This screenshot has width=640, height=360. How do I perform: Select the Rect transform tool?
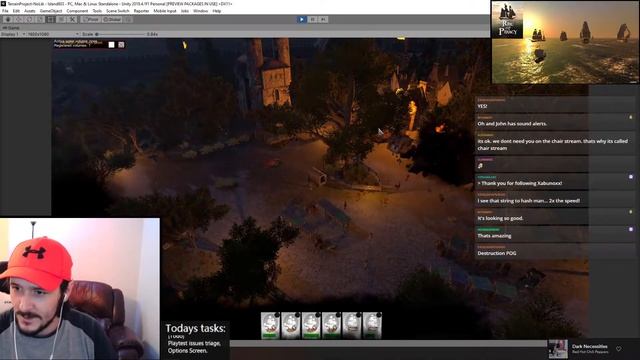[x=51, y=19]
